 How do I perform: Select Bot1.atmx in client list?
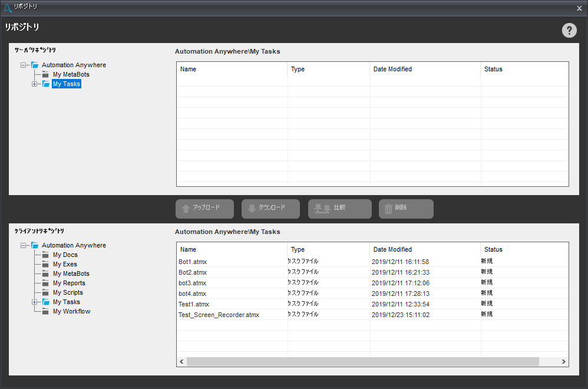click(x=193, y=262)
